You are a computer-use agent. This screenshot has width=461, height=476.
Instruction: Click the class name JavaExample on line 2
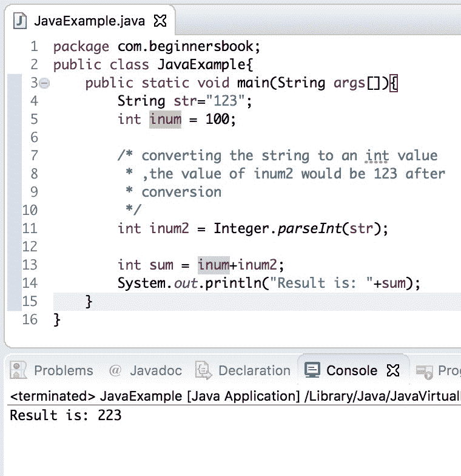201,65
